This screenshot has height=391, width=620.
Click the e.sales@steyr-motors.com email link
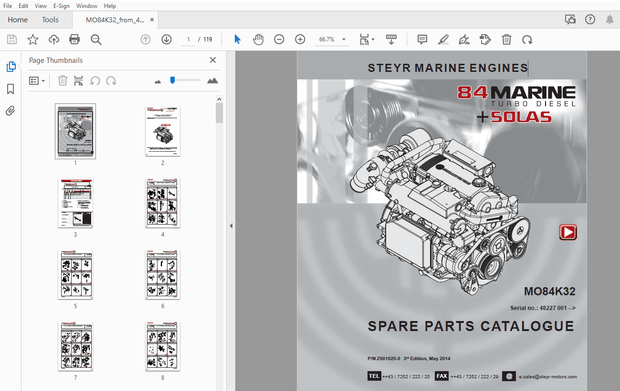[548, 376]
